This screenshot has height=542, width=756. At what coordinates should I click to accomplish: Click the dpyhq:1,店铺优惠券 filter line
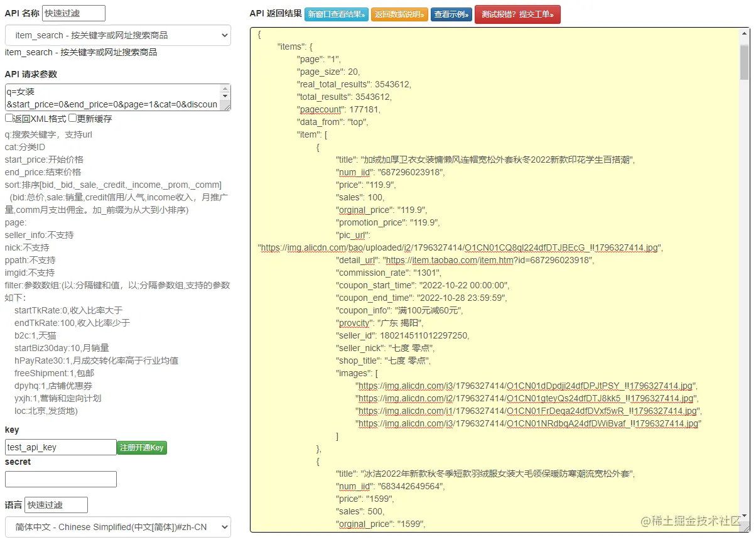click(x=53, y=386)
